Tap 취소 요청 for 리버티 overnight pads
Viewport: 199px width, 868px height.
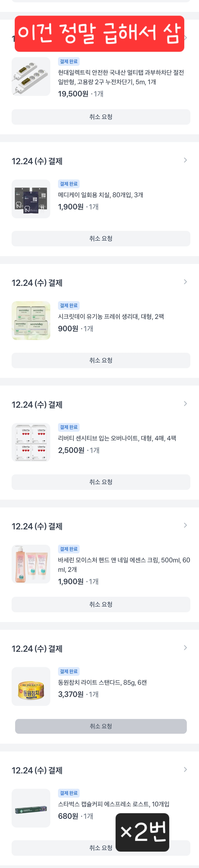[x=101, y=482]
